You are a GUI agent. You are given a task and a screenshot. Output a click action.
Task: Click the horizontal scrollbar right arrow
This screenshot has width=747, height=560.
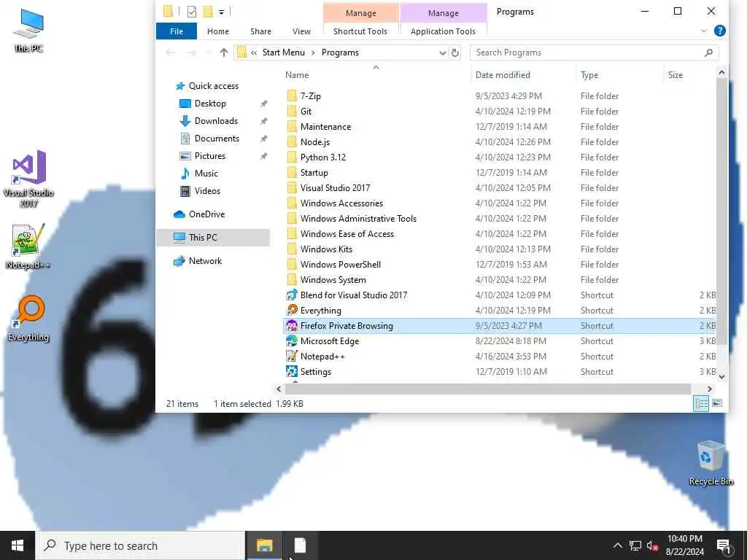709,389
